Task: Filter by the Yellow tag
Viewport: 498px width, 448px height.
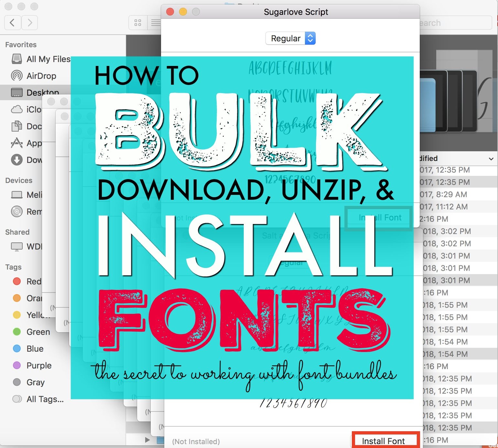Action: coord(31,315)
